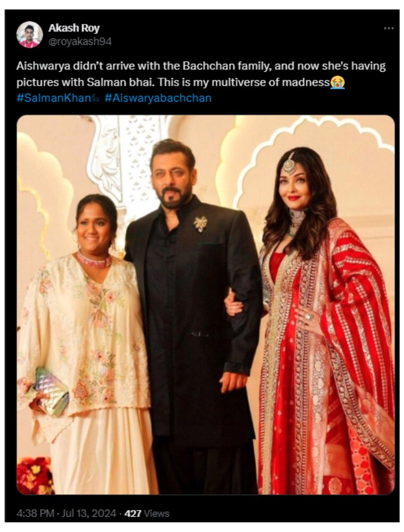
Task: Open the @royakash94 handle link
Action: (x=80, y=41)
